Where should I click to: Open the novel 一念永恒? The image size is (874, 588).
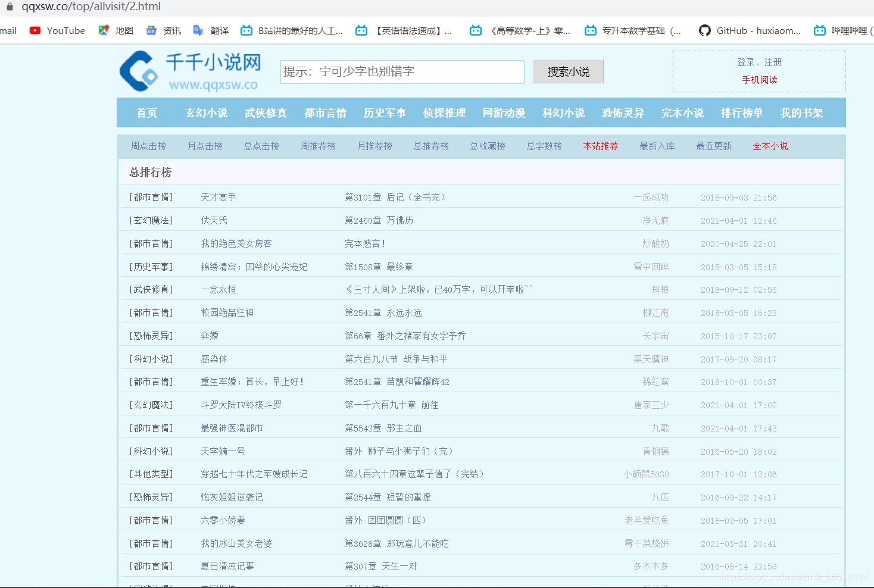(x=218, y=289)
